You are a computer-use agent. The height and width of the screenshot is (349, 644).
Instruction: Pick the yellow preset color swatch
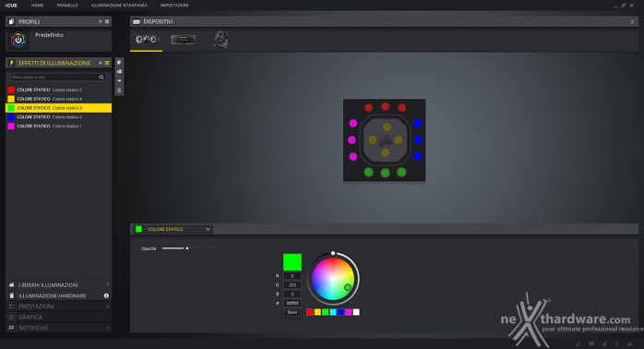[x=317, y=312]
